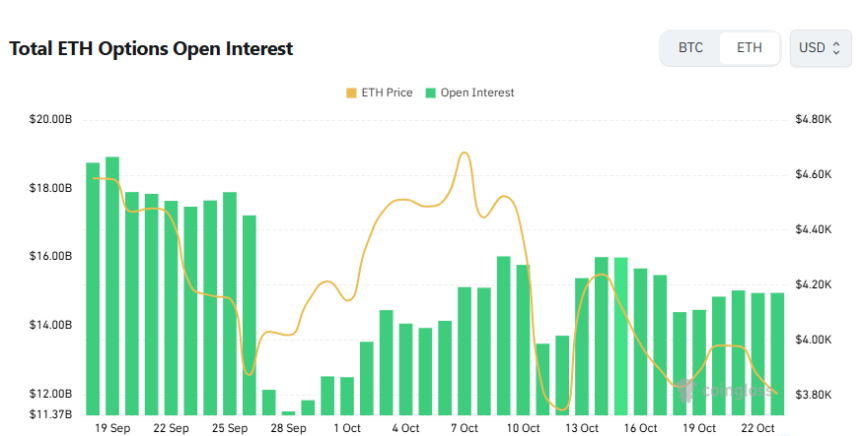The height and width of the screenshot is (436, 860).
Task: Click the open interest bar at 10 Oct
Action: pyautogui.click(x=523, y=339)
